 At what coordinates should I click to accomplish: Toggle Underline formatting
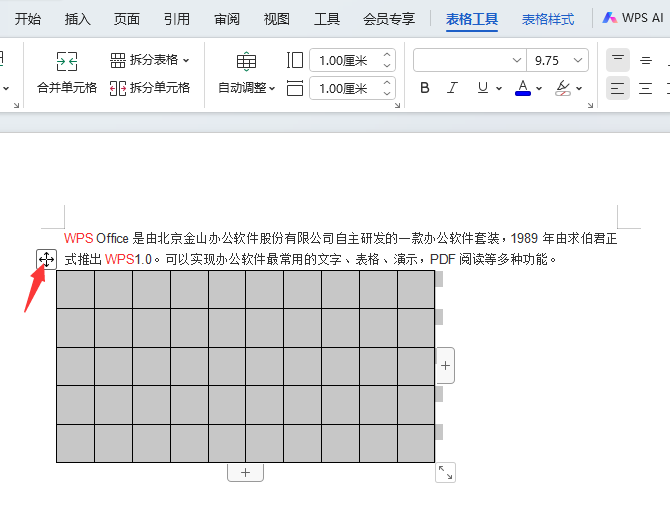click(483, 88)
